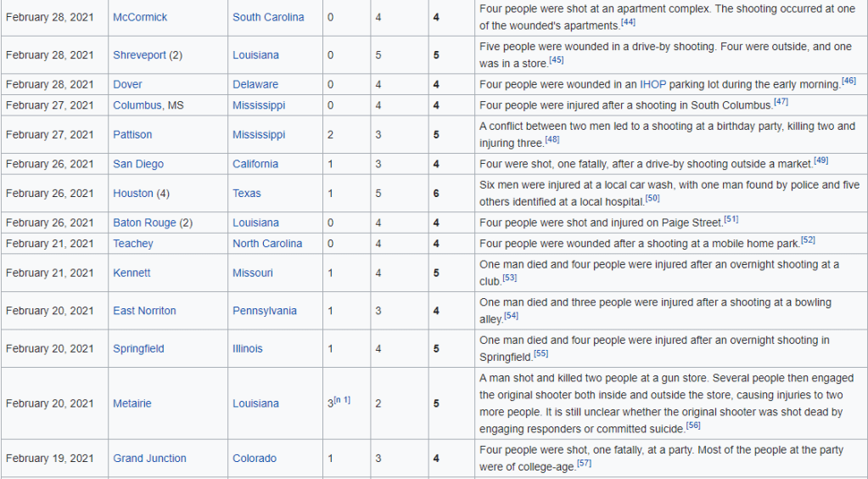Open the Teachey city link
The height and width of the screenshot is (479, 868).
pyautogui.click(x=133, y=244)
